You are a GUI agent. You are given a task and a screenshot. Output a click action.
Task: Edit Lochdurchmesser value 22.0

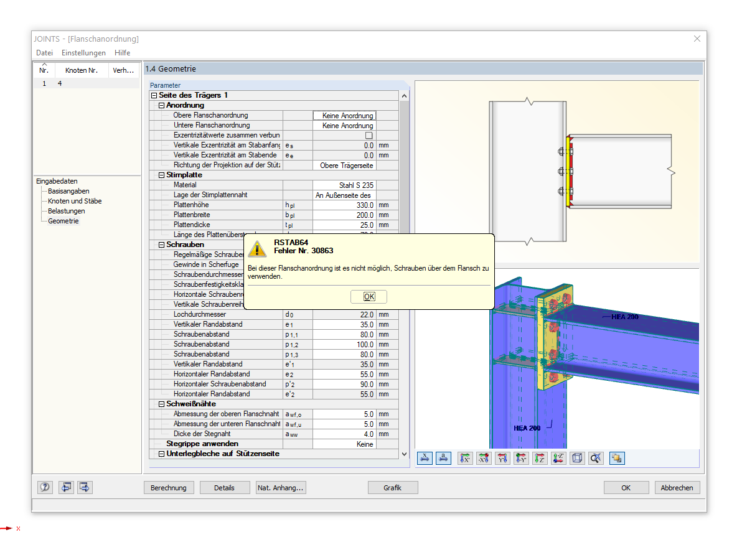344,314
